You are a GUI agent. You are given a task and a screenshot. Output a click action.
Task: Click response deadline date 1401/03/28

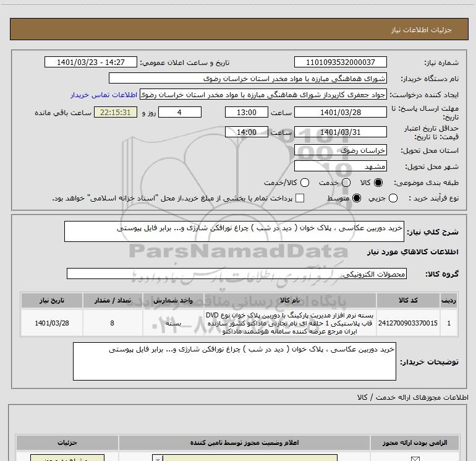click(340, 112)
